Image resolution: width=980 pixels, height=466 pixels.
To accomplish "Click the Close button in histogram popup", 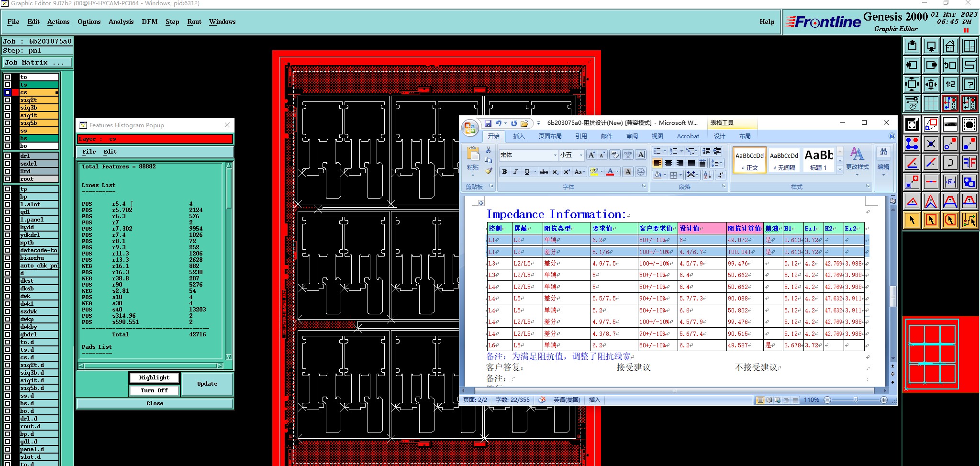I will 155,403.
